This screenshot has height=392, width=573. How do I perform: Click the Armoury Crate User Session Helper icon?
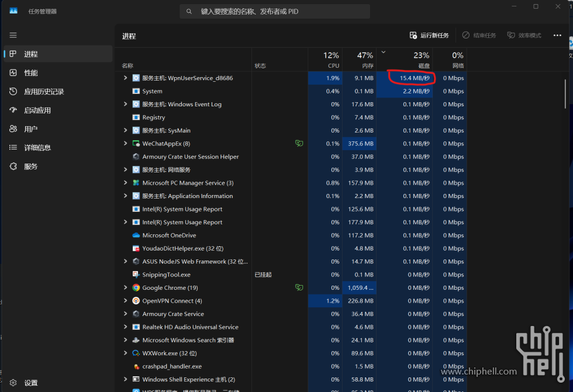click(x=136, y=157)
